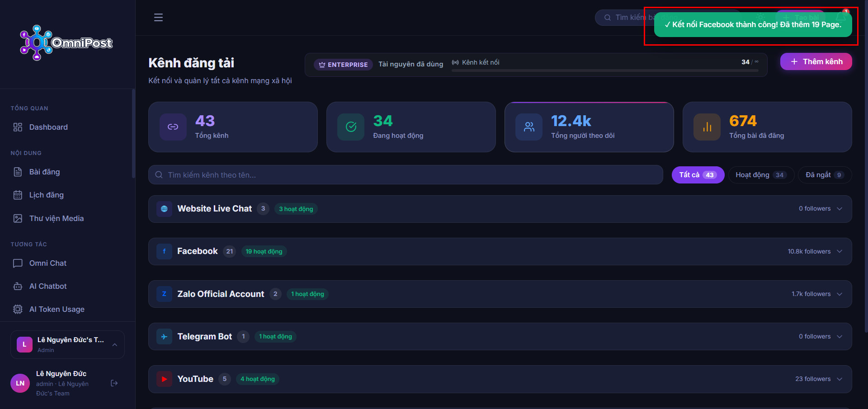Toggle the hamburger sidebar menu icon
This screenshot has height=409, width=868.
158,18
